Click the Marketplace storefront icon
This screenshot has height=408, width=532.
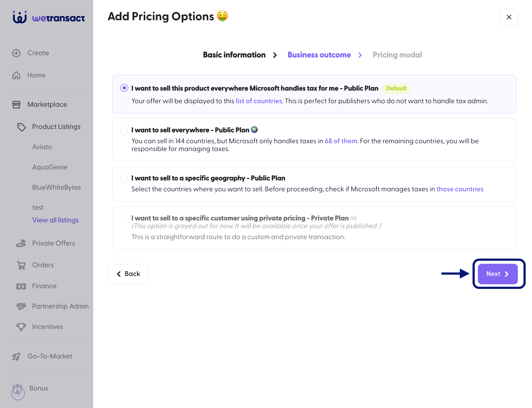coord(16,104)
